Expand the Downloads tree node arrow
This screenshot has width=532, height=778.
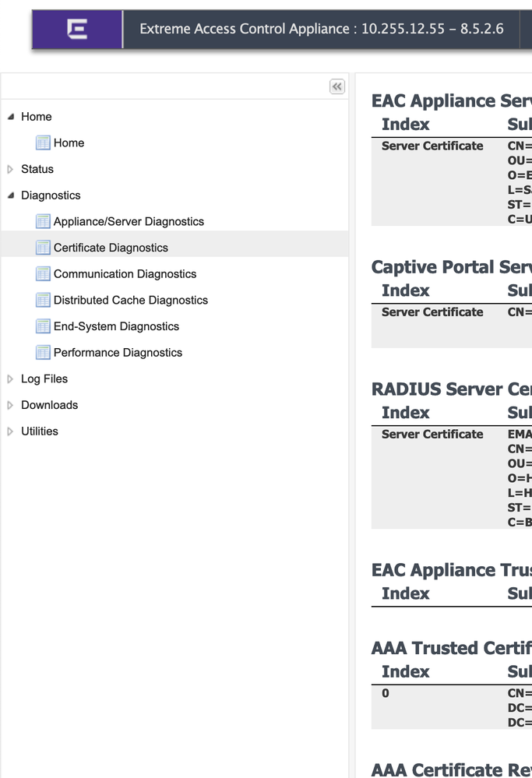(10, 406)
